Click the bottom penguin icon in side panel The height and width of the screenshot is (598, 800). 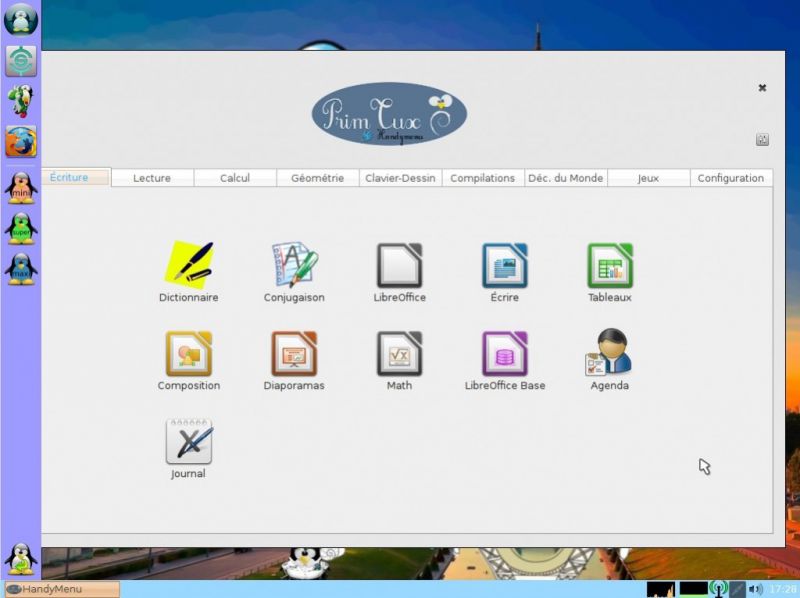[x=21, y=559]
